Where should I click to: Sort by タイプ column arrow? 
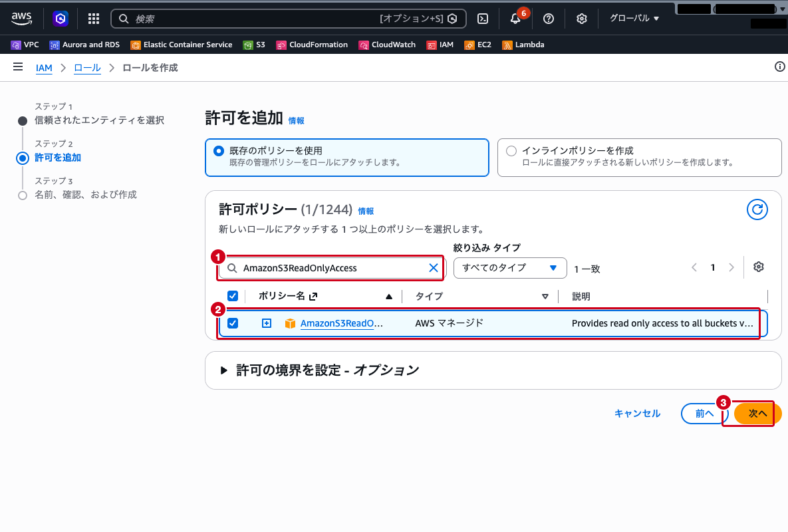[545, 297]
